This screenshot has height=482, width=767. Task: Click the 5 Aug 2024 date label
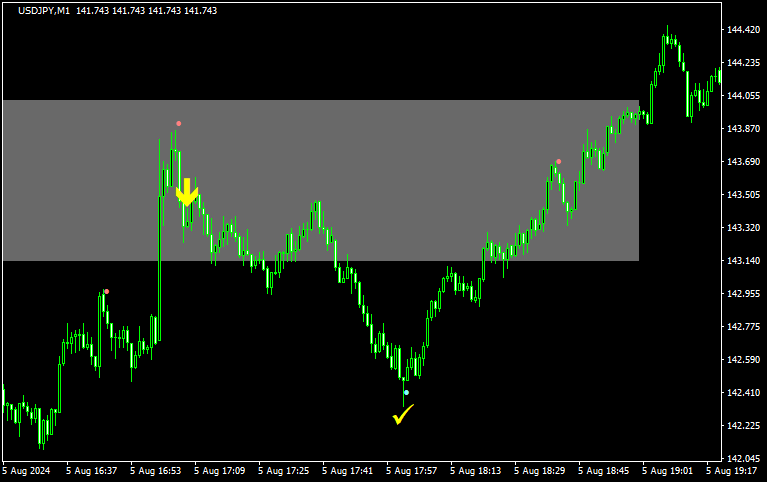point(27,470)
